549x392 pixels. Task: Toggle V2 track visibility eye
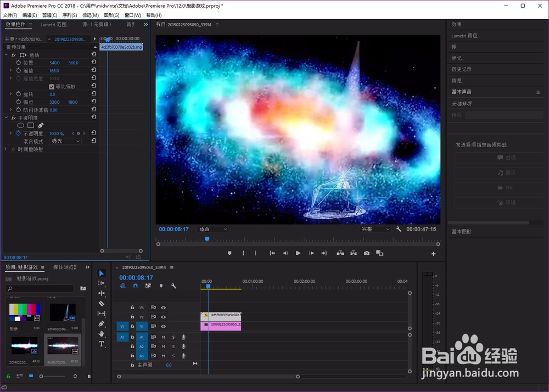point(163,317)
